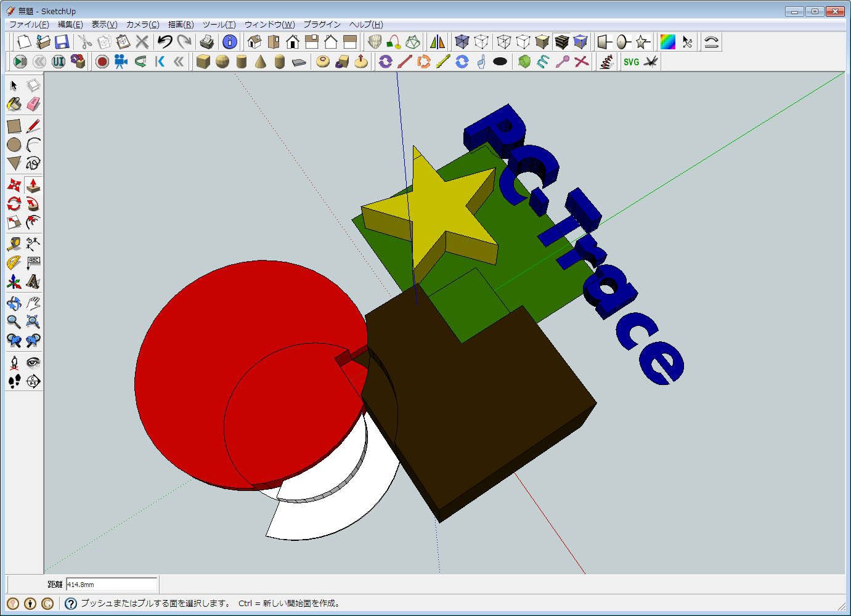Choose the Circle drawing tool
851x616 pixels.
[x=14, y=145]
